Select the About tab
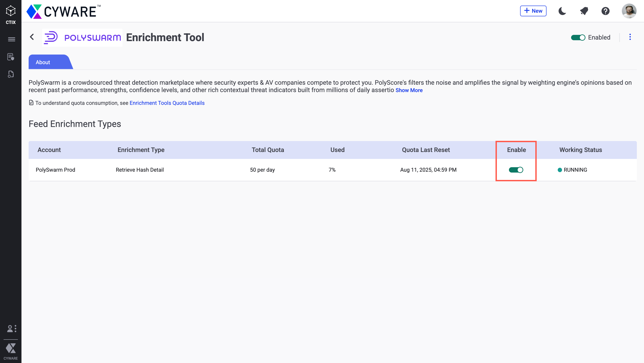 click(43, 62)
